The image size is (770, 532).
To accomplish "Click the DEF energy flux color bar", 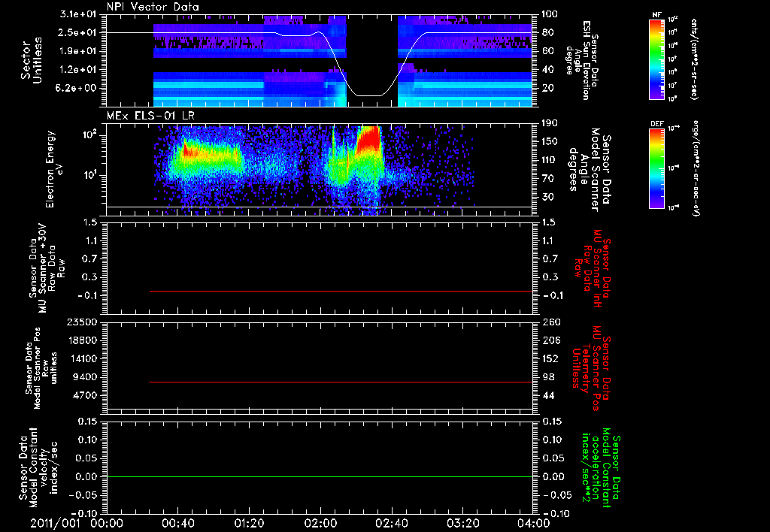I will point(656,168).
